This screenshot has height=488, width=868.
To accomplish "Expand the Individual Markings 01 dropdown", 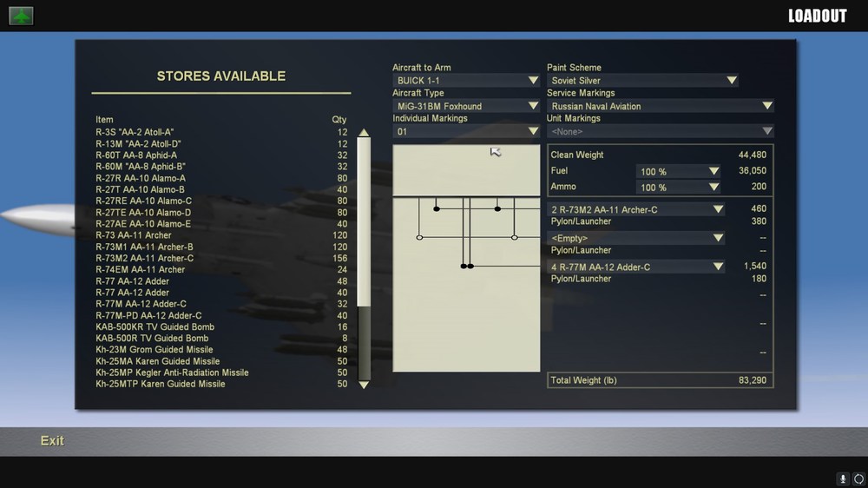I will 466,131.
